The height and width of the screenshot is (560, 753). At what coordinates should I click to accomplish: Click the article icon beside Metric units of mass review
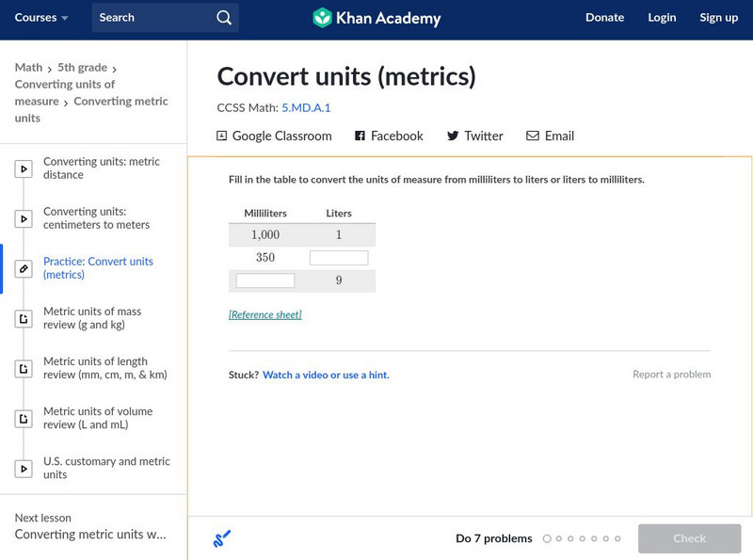pyautogui.click(x=24, y=319)
